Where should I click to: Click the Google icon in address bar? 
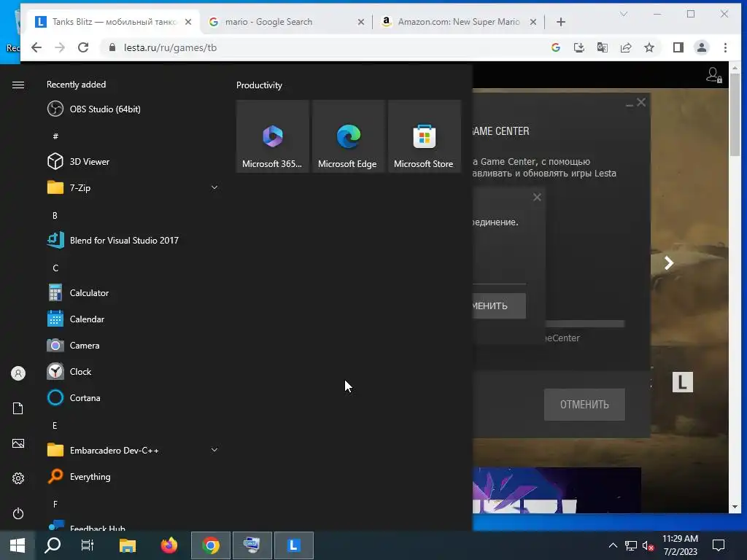555,47
